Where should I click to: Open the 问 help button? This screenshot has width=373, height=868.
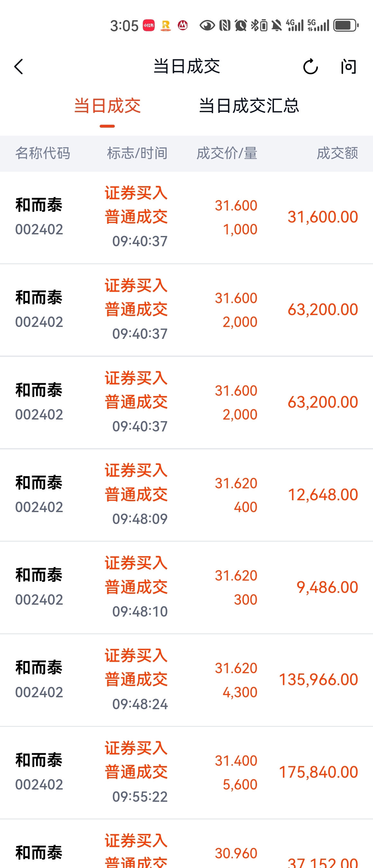(349, 66)
